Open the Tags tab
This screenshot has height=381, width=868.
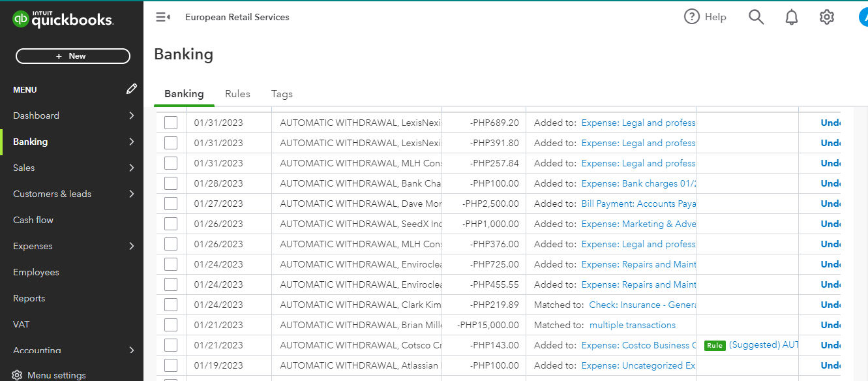pyautogui.click(x=282, y=94)
